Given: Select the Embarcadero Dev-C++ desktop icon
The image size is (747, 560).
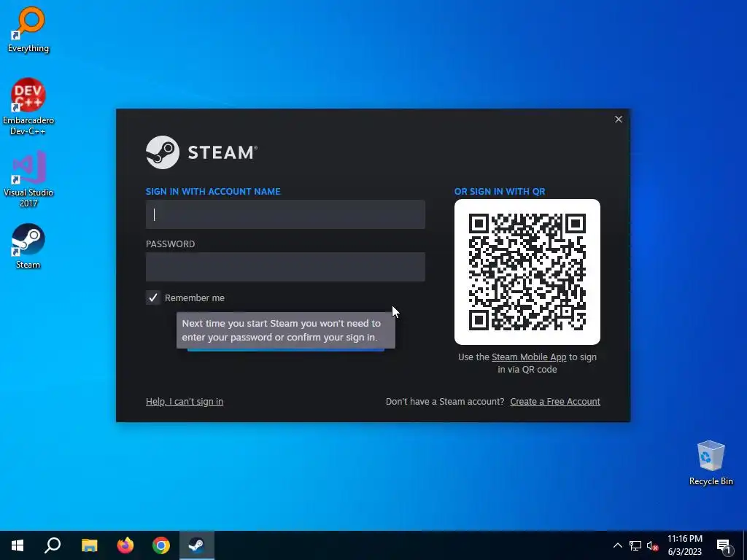Looking at the screenshot, I should pyautogui.click(x=28, y=106).
